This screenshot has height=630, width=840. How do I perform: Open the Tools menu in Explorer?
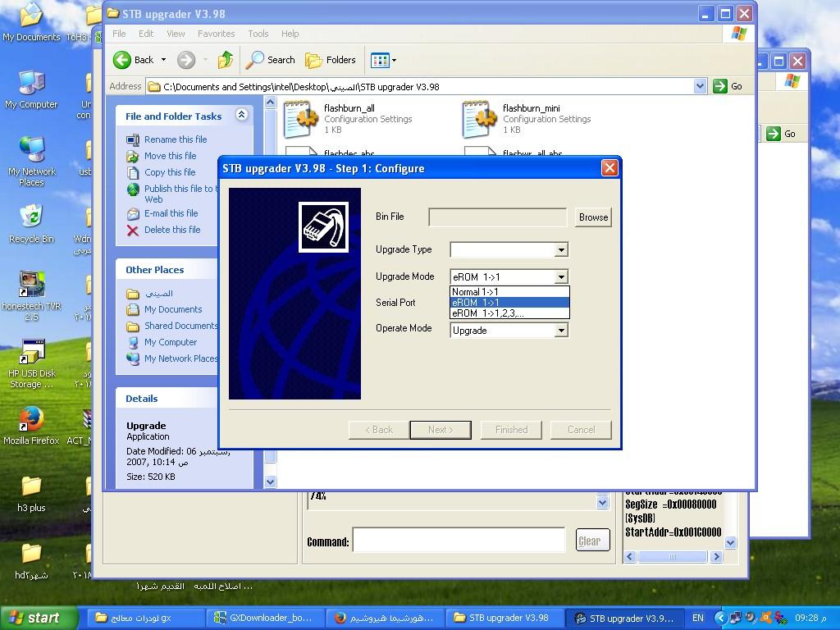pyautogui.click(x=258, y=34)
